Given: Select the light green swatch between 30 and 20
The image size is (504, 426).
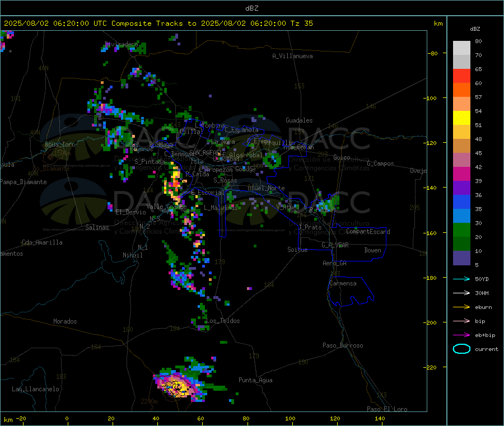Looking at the screenshot, I should tap(461, 230).
